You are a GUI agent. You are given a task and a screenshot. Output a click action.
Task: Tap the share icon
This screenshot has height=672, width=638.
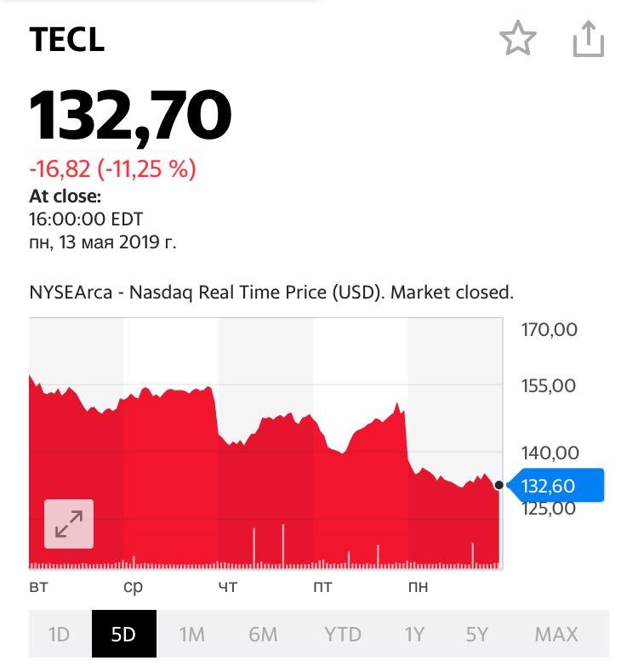pos(589,38)
